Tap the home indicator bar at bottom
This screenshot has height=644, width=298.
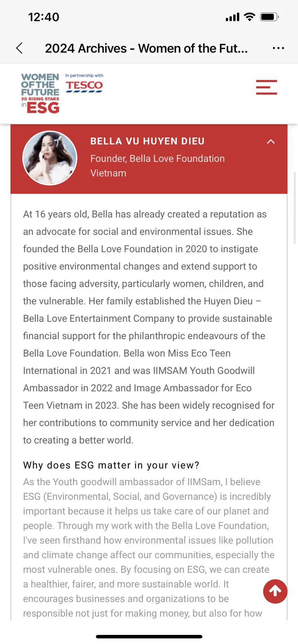(x=149, y=636)
